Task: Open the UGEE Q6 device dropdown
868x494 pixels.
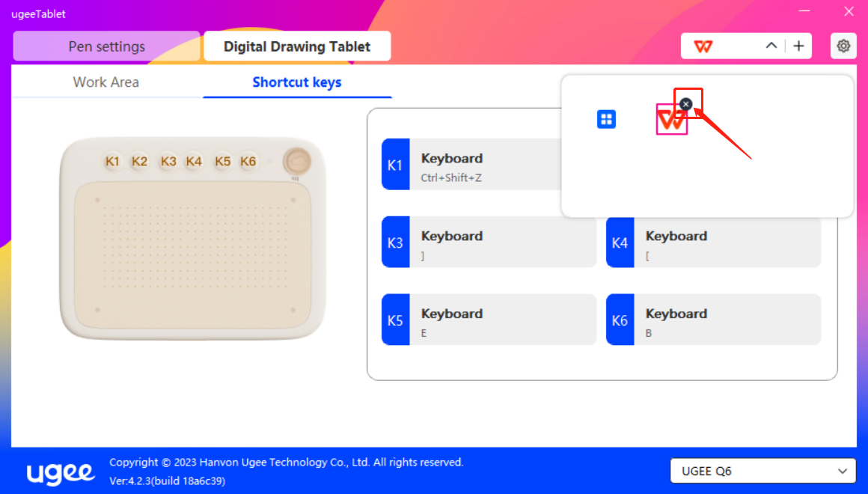Action: 762,472
